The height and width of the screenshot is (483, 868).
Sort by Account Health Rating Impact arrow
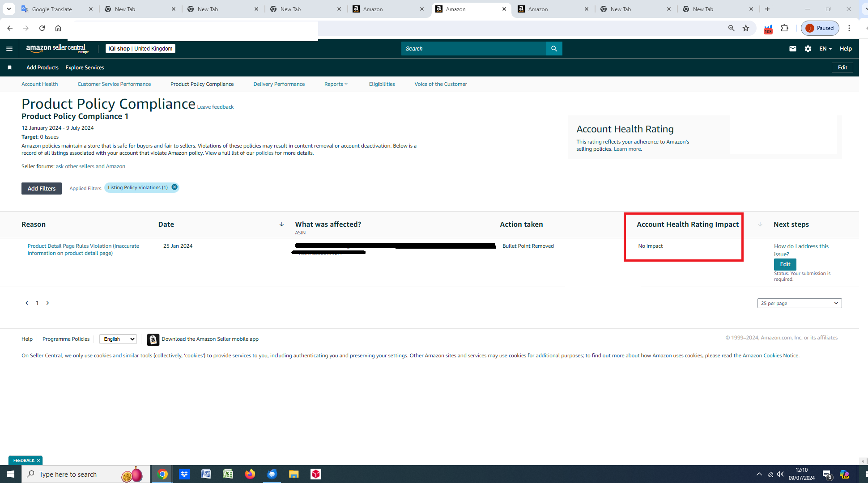(x=760, y=225)
